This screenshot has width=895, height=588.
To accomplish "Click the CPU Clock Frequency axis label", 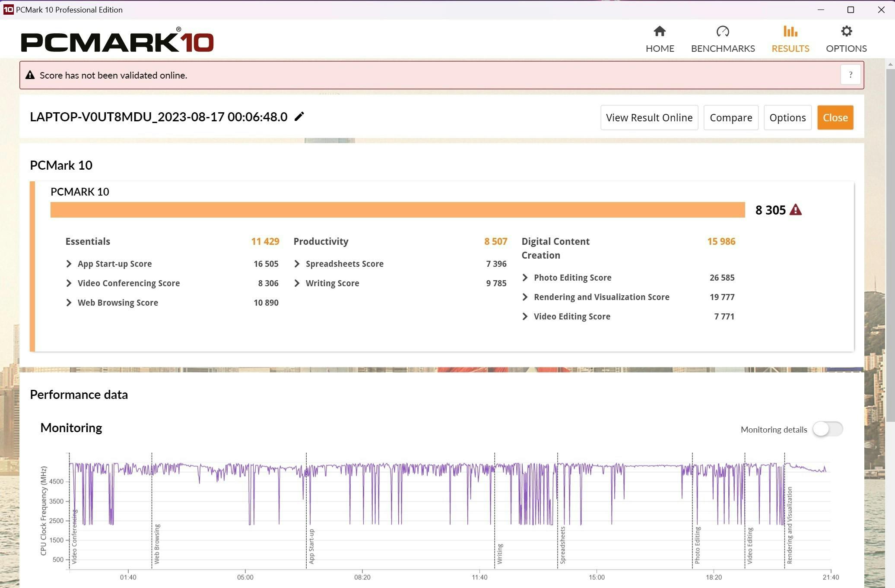I will point(43,511).
